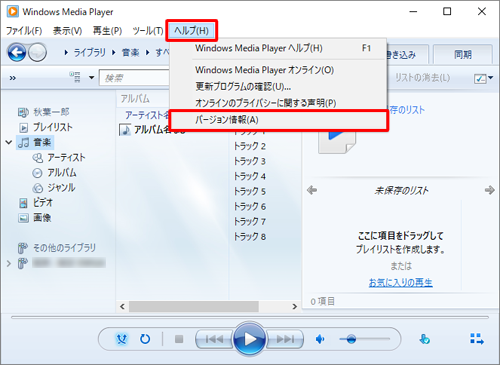Click リストの消去(L) button

423,78
